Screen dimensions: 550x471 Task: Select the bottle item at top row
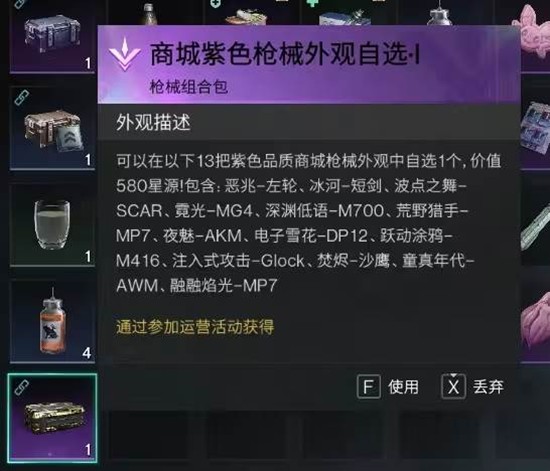click(x=150, y=14)
